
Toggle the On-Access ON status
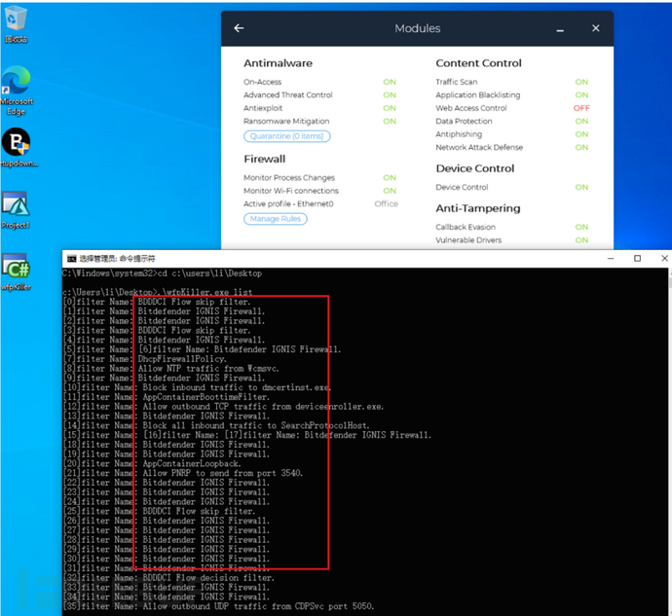coord(390,83)
